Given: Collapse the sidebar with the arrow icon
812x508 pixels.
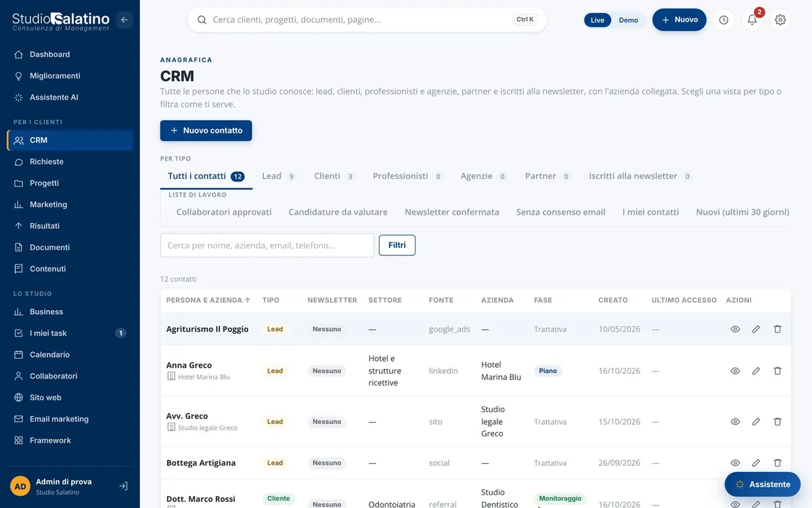Looking at the screenshot, I should [x=124, y=20].
